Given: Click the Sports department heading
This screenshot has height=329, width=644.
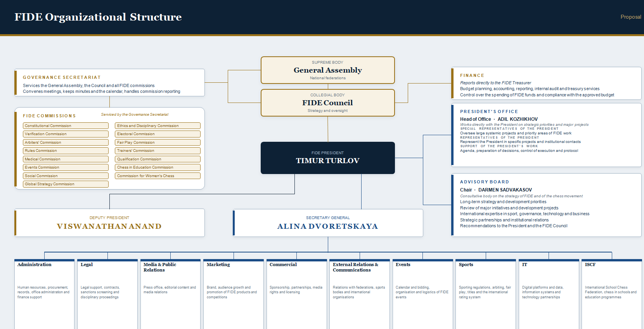Looking at the screenshot, I should 466,265.
